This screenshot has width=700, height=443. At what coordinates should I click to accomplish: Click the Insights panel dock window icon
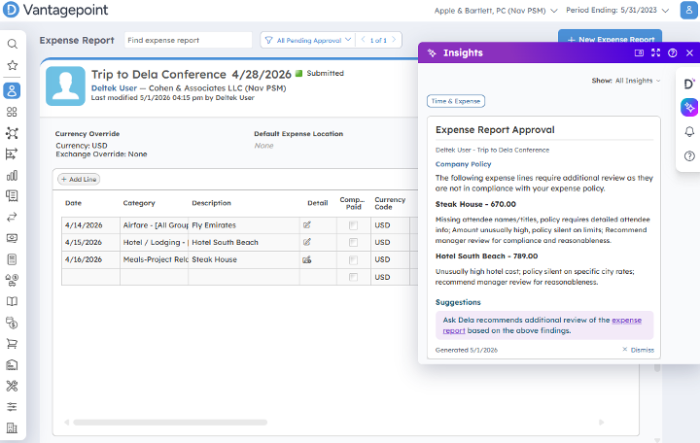pyautogui.click(x=639, y=53)
